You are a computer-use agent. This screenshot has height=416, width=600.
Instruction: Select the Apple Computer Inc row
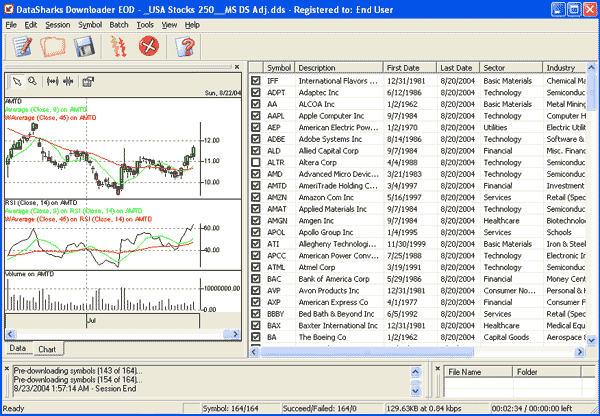tap(417, 116)
